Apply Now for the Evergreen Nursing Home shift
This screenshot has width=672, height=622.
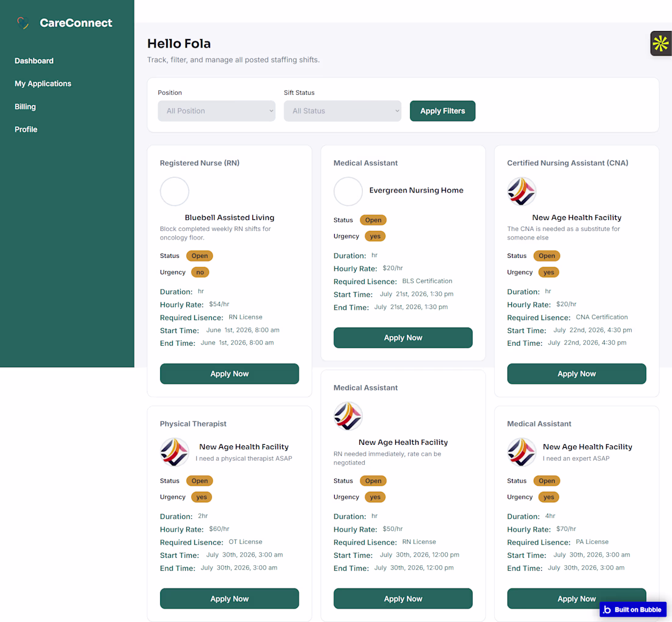403,338
